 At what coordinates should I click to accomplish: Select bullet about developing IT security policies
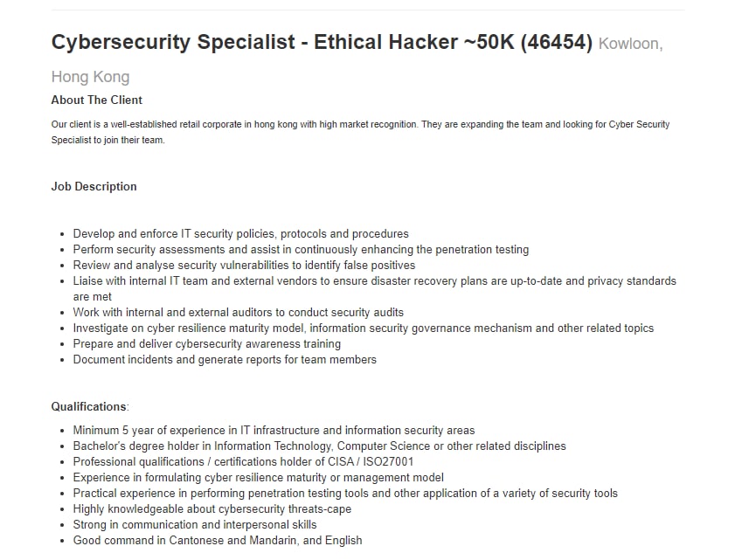pos(240,234)
